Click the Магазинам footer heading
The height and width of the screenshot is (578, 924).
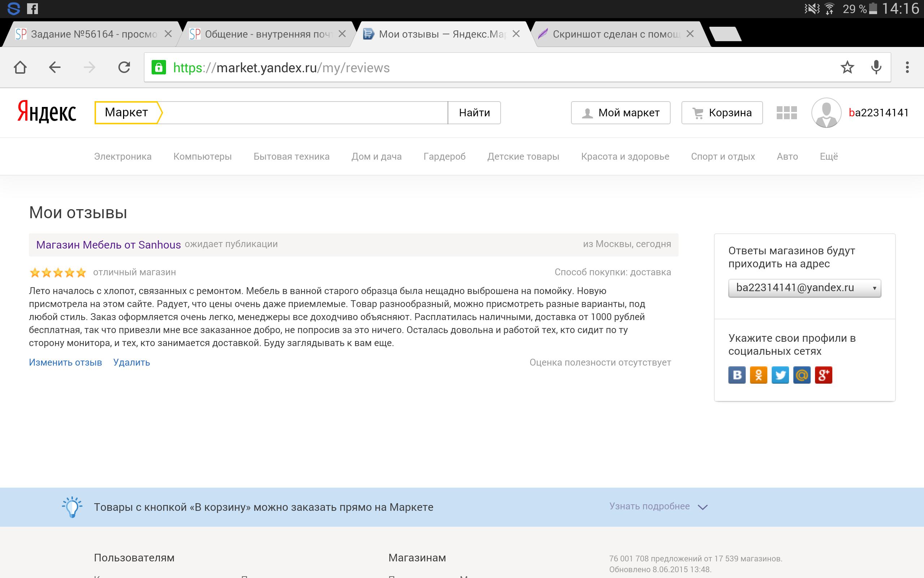(x=417, y=558)
